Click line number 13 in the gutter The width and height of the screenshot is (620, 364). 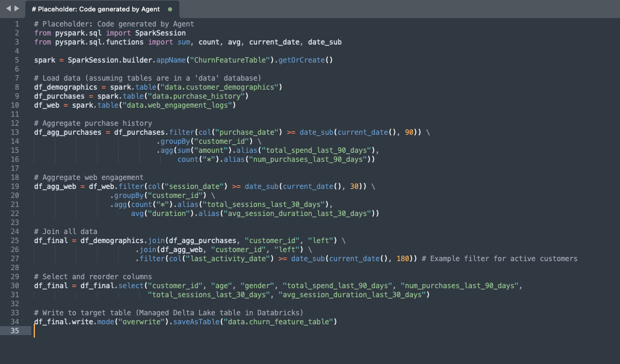click(16, 132)
